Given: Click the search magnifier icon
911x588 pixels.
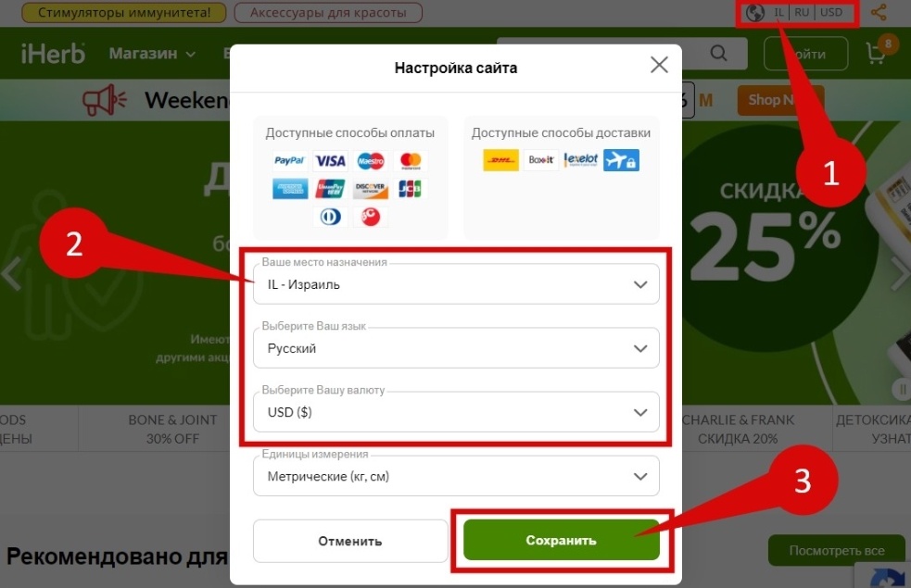Looking at the screenshot, I should click(718, 54).
